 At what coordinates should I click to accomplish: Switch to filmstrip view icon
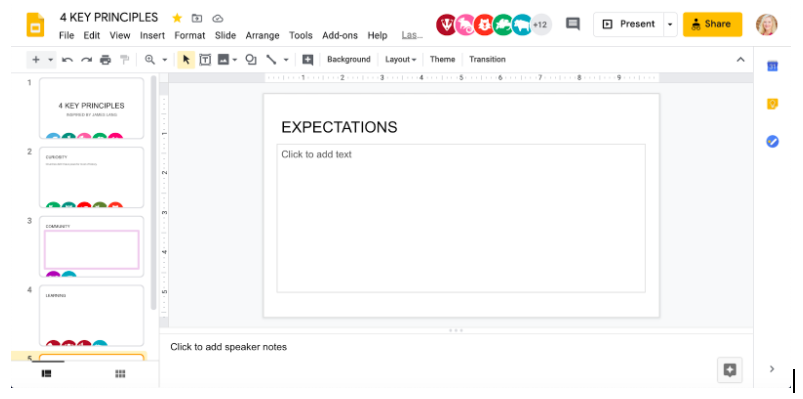point(47,374)
